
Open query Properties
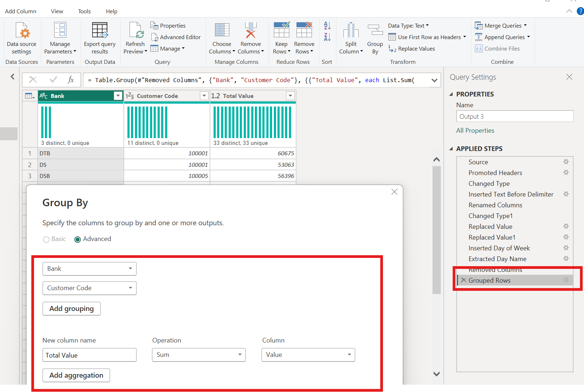point(168,26)
